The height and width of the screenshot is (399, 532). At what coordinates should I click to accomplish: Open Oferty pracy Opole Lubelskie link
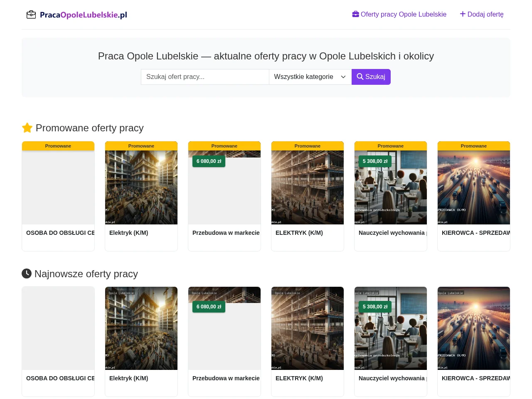click(399, 14)
